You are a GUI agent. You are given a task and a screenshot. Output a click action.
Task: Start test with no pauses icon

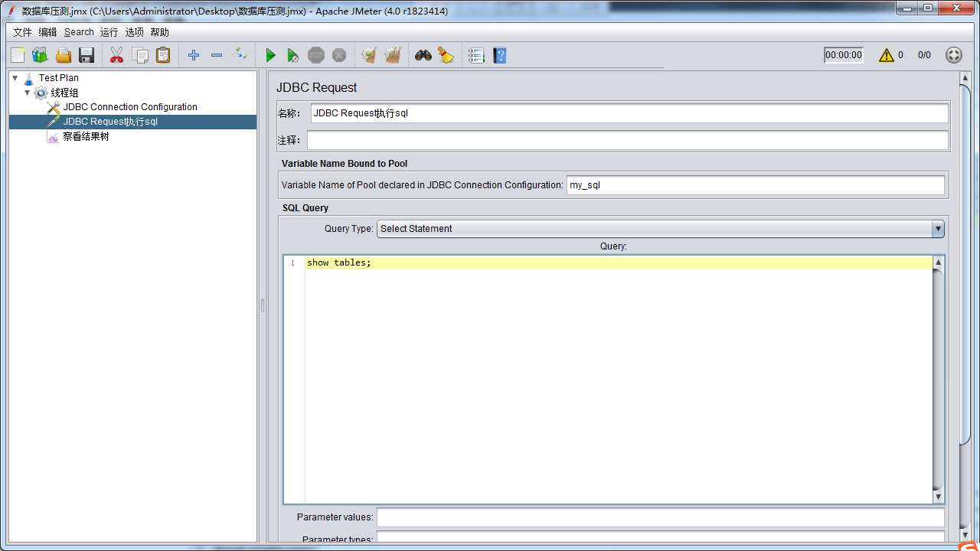click(x=293, y=55)
